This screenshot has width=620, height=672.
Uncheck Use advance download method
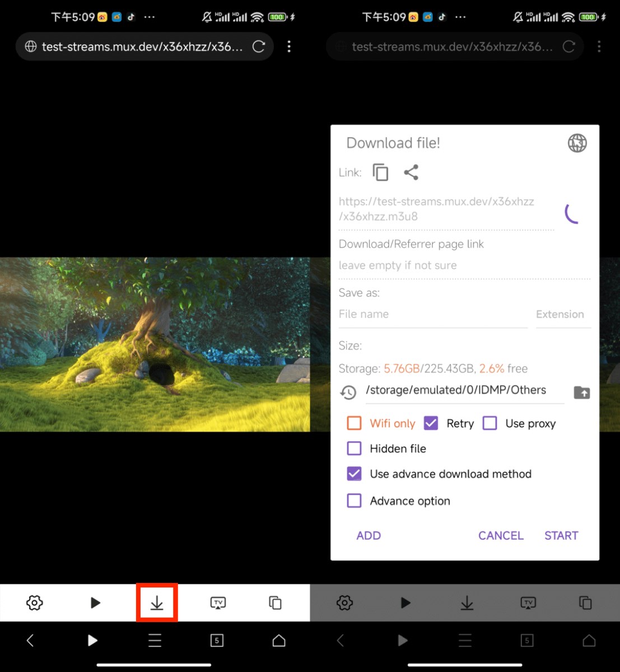pyautogui.click(x=354, y=474)
